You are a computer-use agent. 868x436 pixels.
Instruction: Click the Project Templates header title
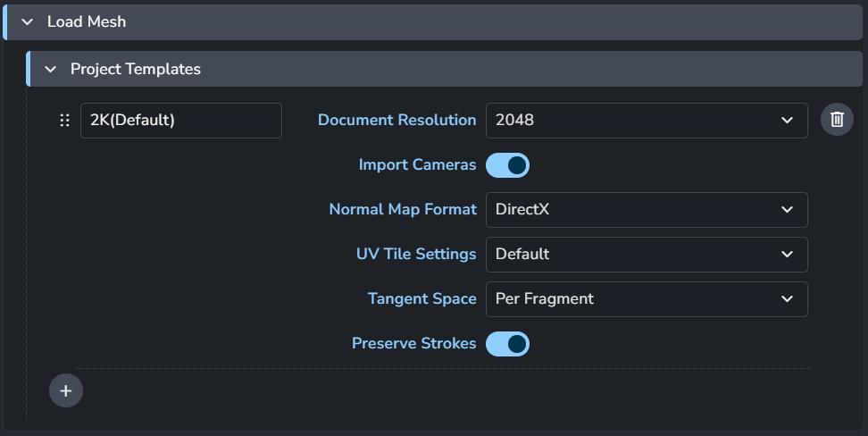136,70
